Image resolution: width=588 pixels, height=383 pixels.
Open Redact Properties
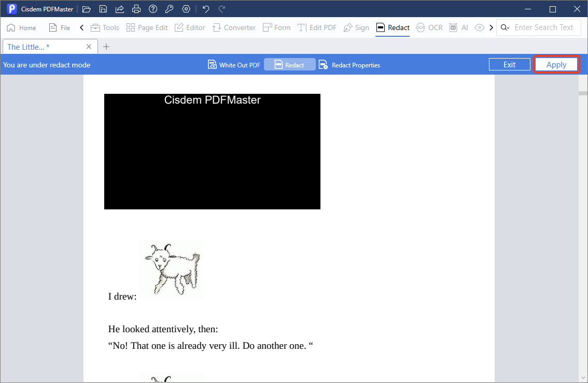click(x=349, y=65)
